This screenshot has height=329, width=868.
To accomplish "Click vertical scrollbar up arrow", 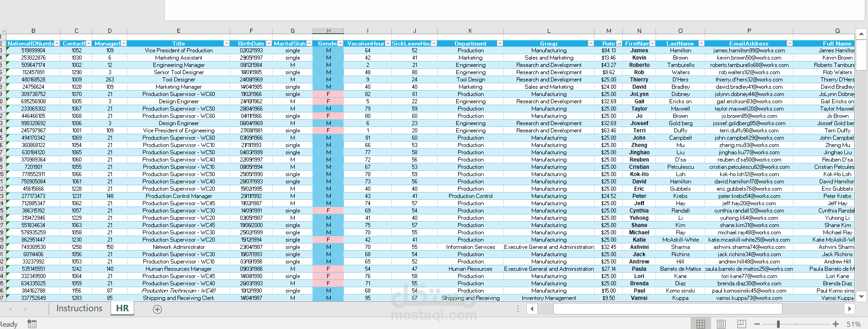I will (861, 34).
